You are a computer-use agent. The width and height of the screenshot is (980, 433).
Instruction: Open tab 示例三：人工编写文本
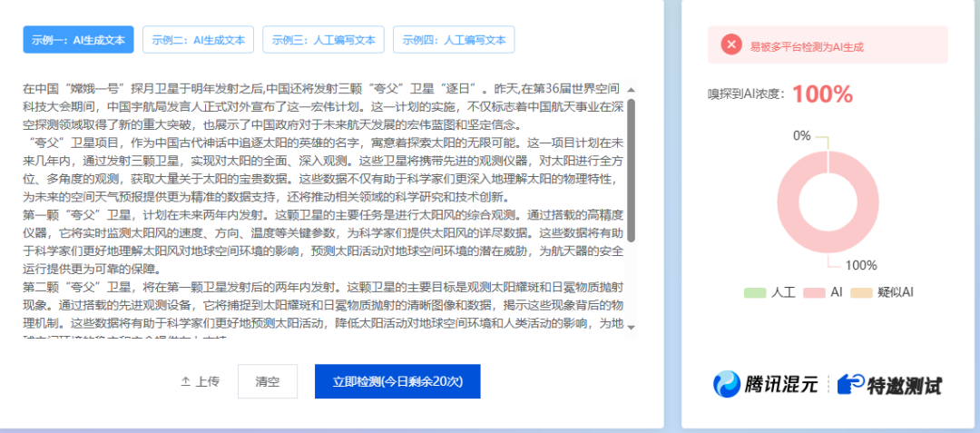pos(323,40)
